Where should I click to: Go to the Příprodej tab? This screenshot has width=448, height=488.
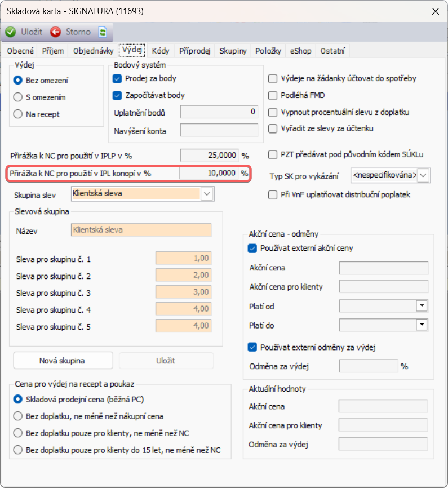coord(194,51)
